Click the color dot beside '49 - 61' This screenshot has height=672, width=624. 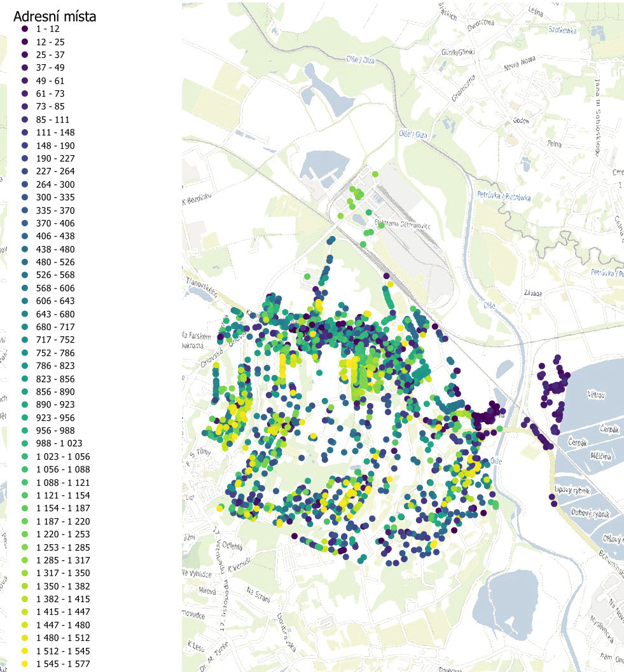click(x=25, y=81)
